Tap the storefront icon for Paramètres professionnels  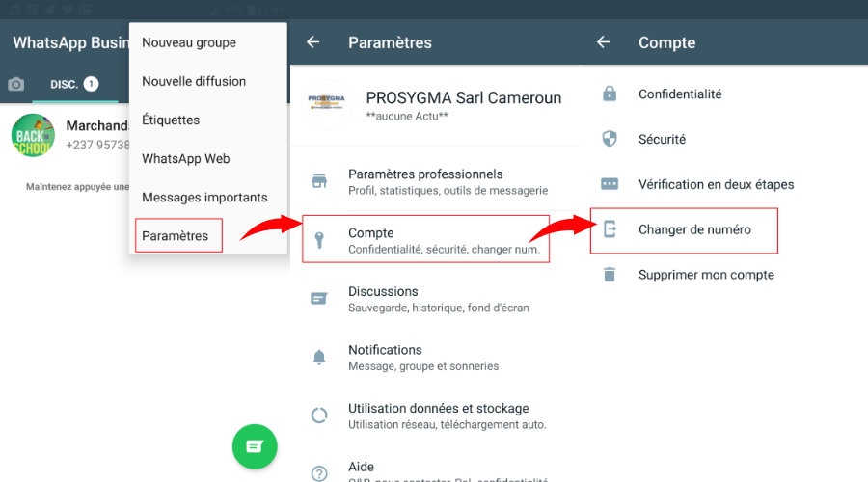click(319, 181)
